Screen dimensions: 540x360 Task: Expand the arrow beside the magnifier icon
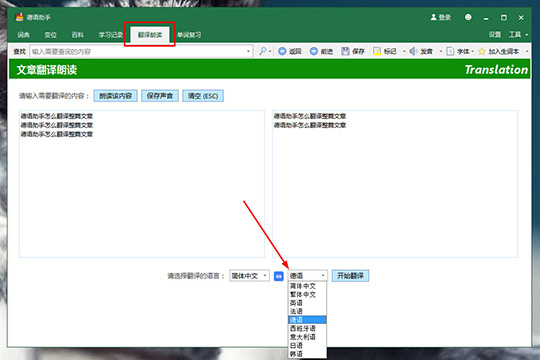[270, 52]
